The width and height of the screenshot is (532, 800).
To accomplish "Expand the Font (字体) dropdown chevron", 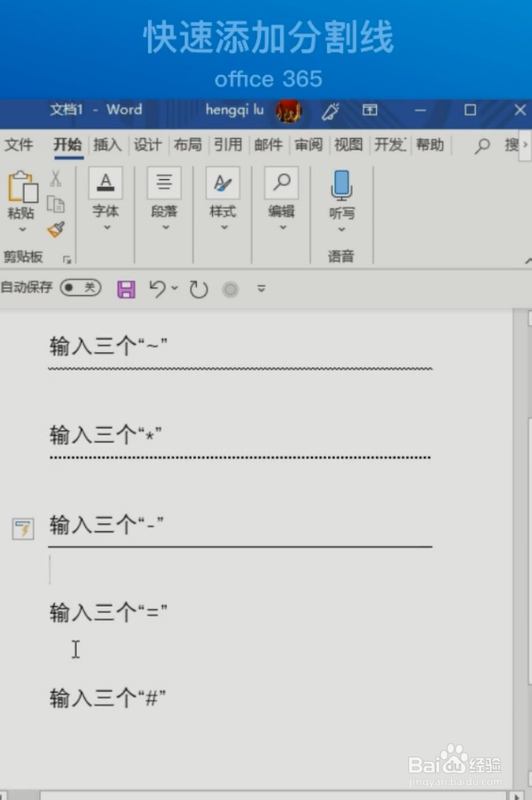I will click(x=107, y=227).
